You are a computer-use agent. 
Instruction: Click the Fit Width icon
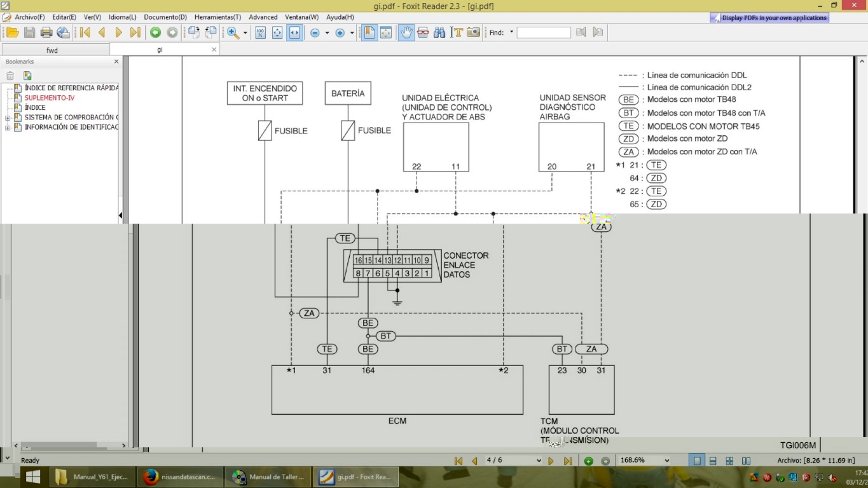pyautogui.click(x=294, y=32)
